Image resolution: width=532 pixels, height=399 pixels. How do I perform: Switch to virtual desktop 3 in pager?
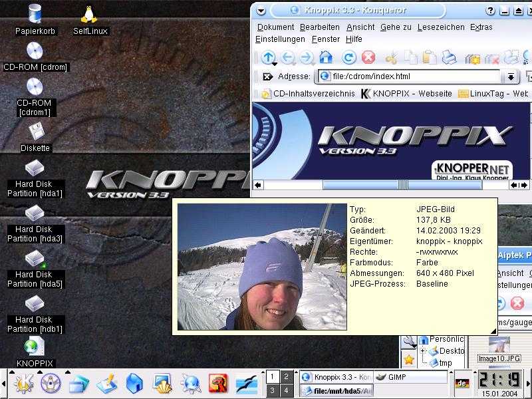coord(273,390)
